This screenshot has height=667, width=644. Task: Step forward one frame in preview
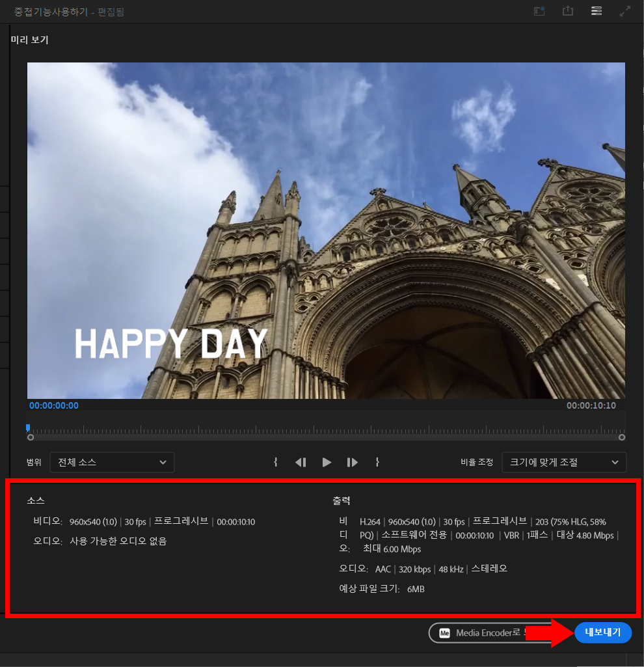click(353, 462)
